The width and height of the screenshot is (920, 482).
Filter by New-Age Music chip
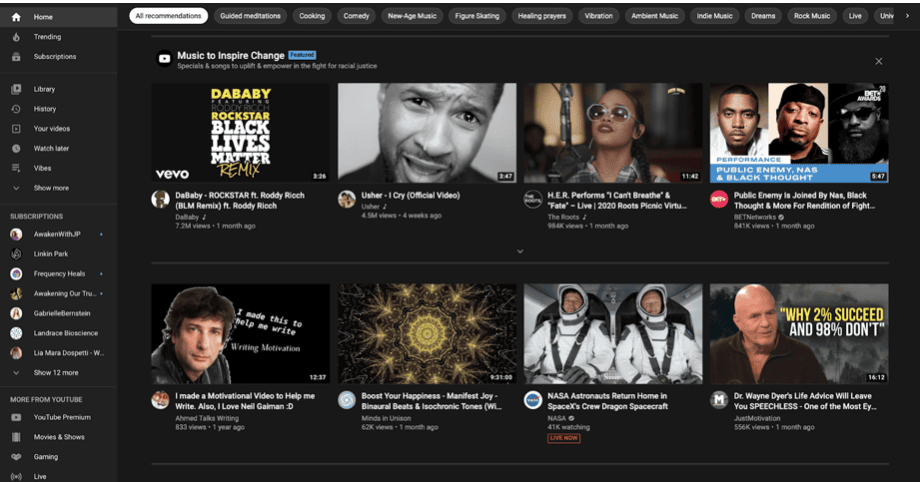[x=412, y=16]
